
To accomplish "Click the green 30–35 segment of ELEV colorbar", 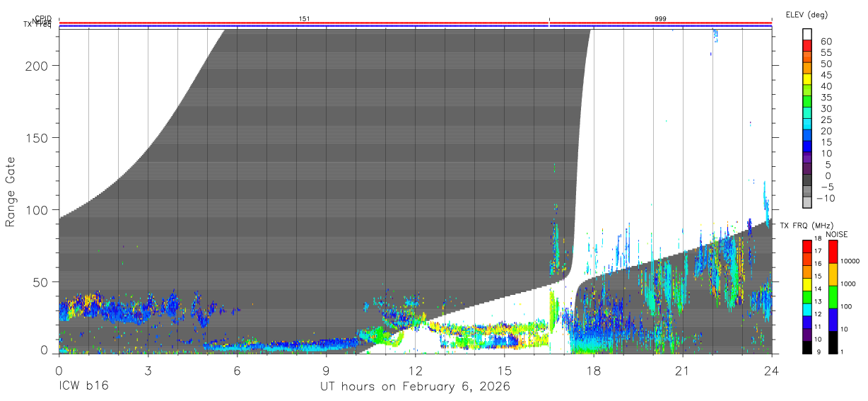I will [807, 101].
